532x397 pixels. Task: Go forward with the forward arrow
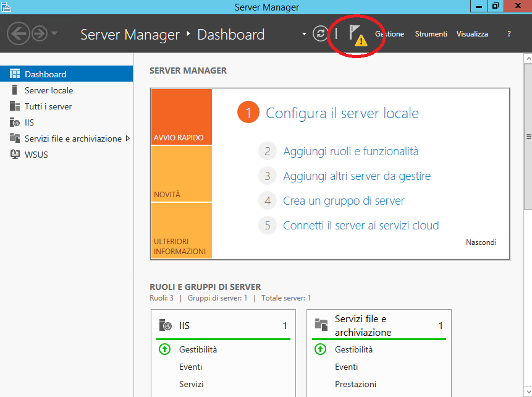pos(40,33)
